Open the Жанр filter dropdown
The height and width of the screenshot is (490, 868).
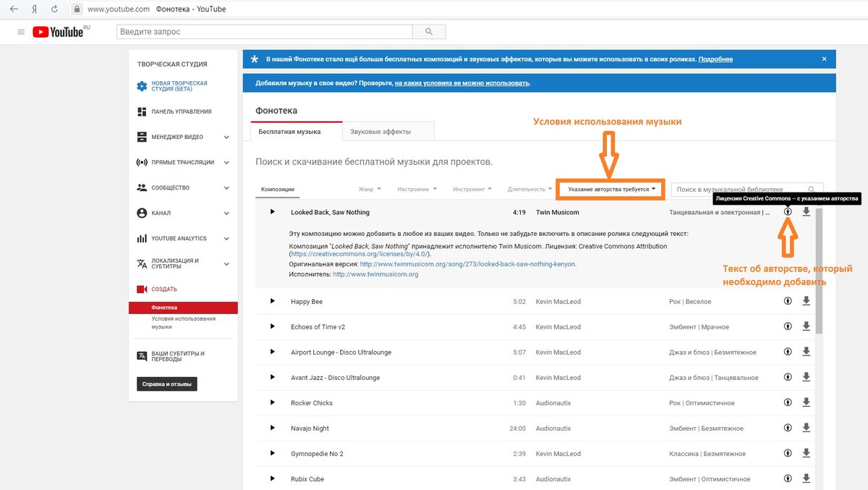pos(369,190)
